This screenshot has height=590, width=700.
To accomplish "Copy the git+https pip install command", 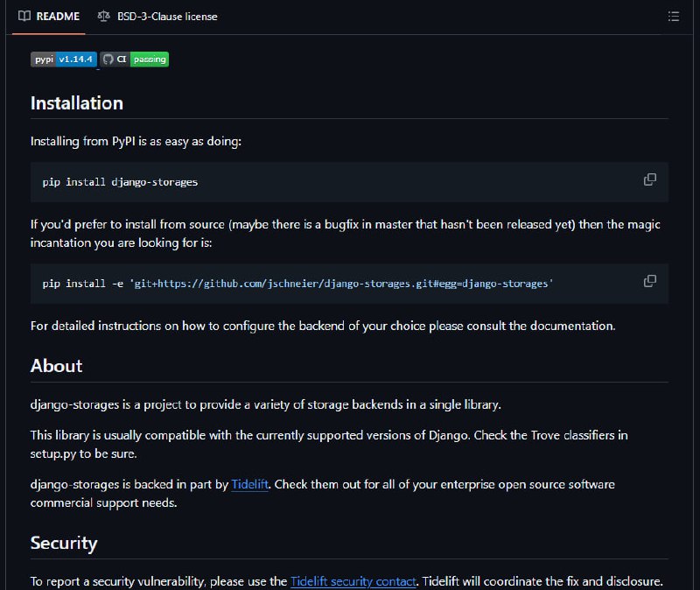I will 649,281.
